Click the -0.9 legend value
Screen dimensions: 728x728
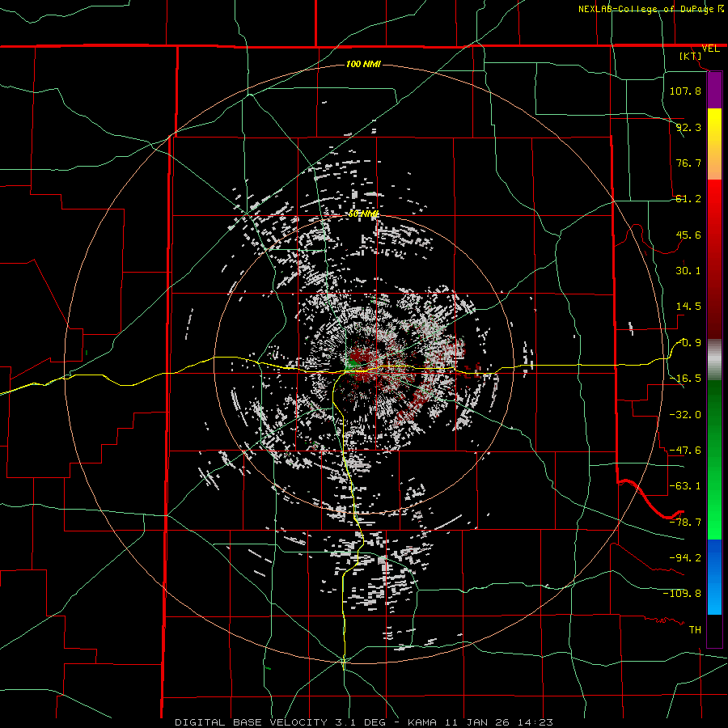point(688,343)
